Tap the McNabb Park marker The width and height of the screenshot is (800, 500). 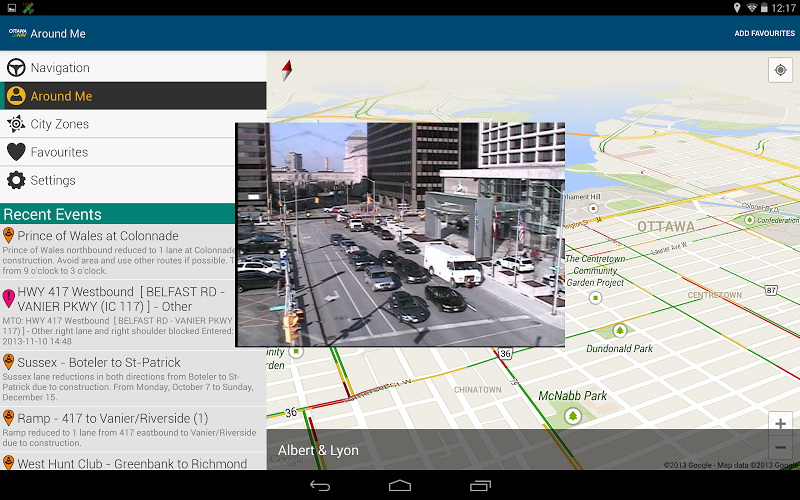pyautogui.click(x=573, y=416)
